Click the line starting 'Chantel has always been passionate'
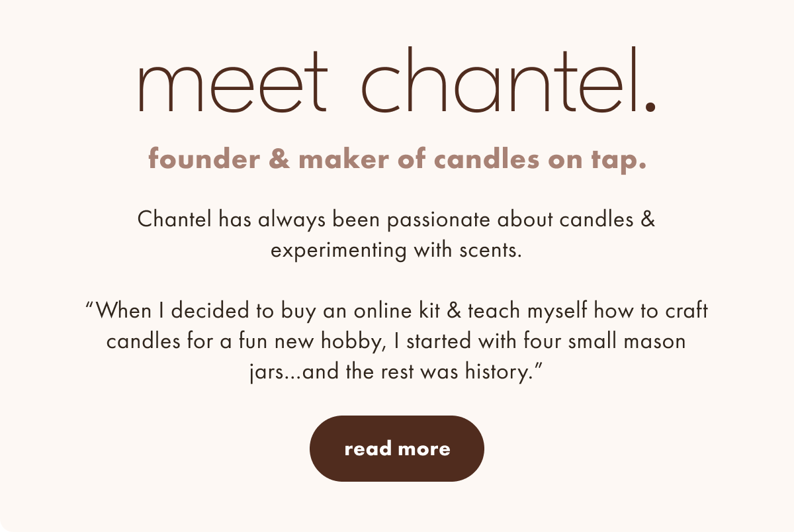The image size is (794, 532). (x=396, y=220)
